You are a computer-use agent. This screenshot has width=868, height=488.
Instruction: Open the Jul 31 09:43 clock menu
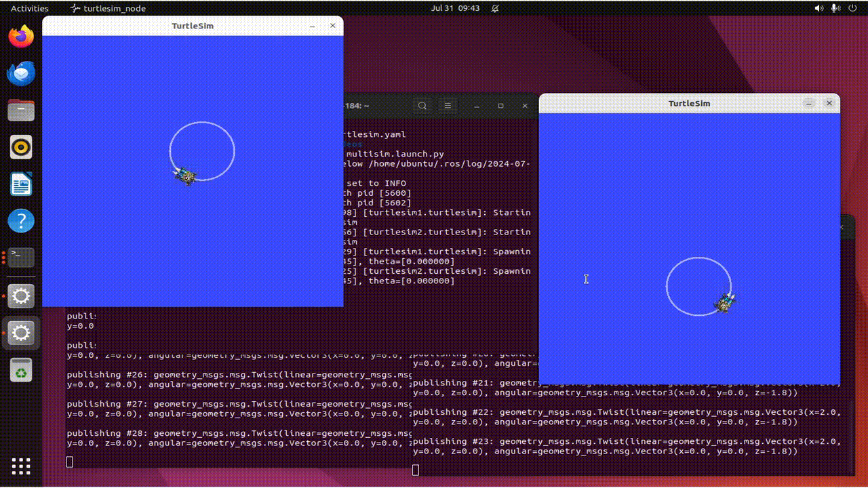455,8
